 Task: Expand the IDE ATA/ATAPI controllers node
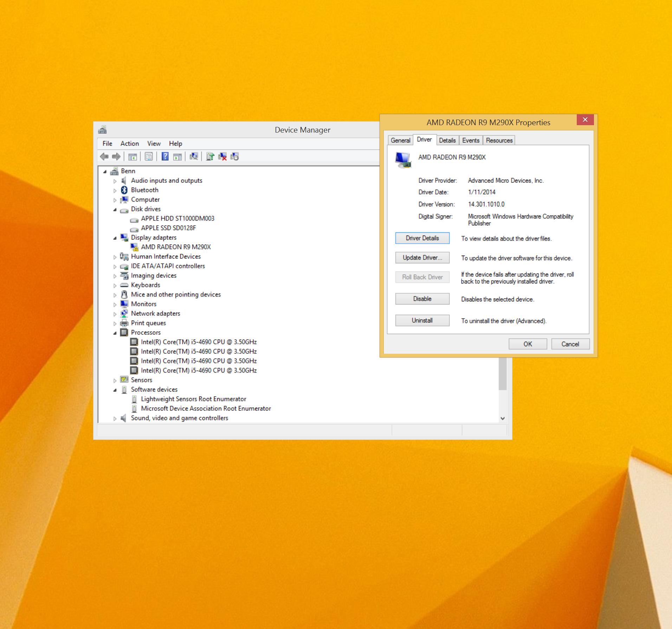115,267
